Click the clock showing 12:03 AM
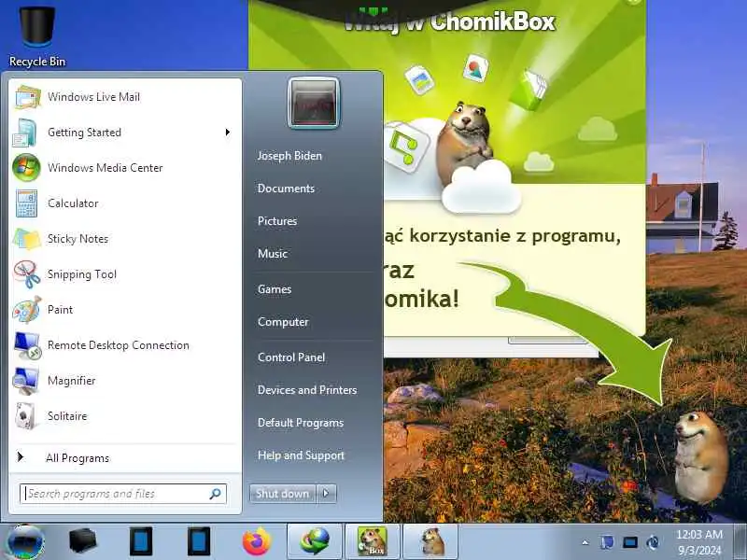This screenshot has width=747, height=560. (698, 534)
